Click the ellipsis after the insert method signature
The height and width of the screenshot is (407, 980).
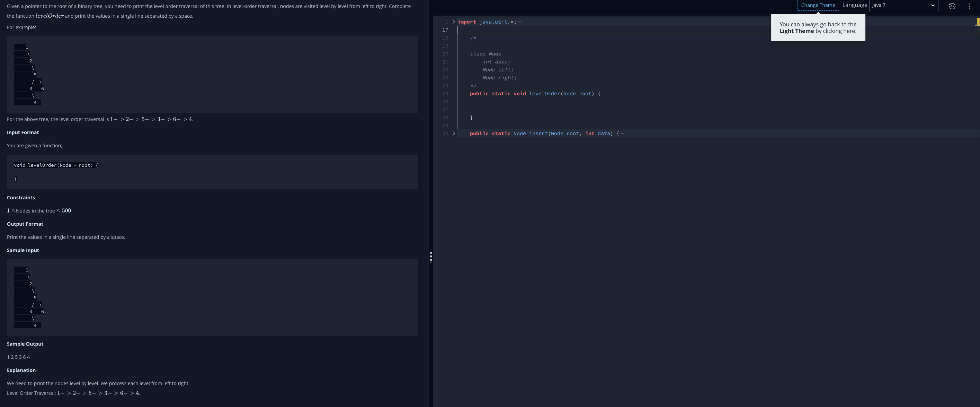pos(622,133)
